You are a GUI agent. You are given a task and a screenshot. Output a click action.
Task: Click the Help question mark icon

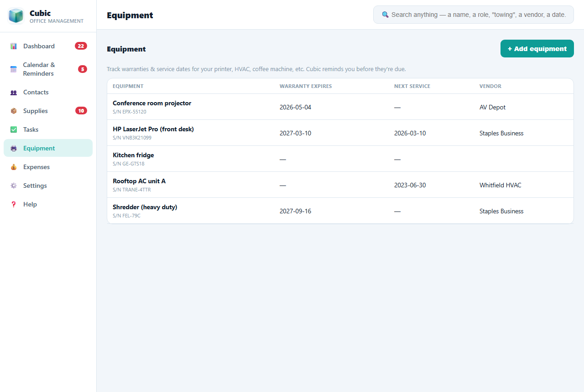pyautogui.click(x=14, y=204)
